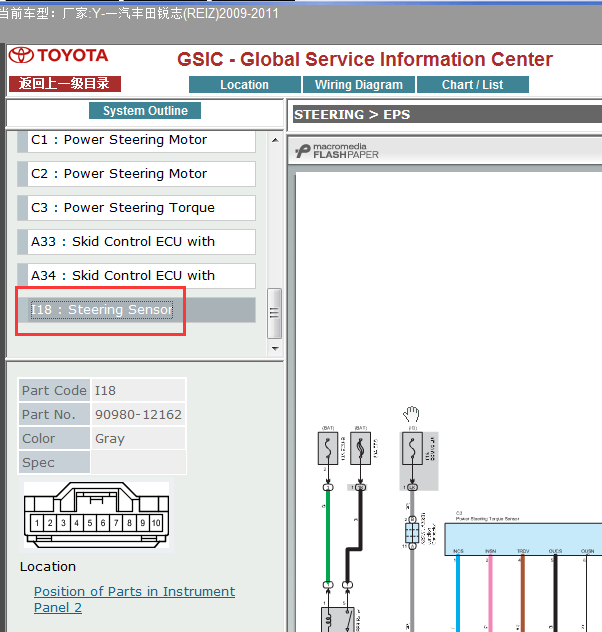Screen dimensions: 602x632
Task: Click the STEERING > EPS heading
Action: (x=352, y=114)
